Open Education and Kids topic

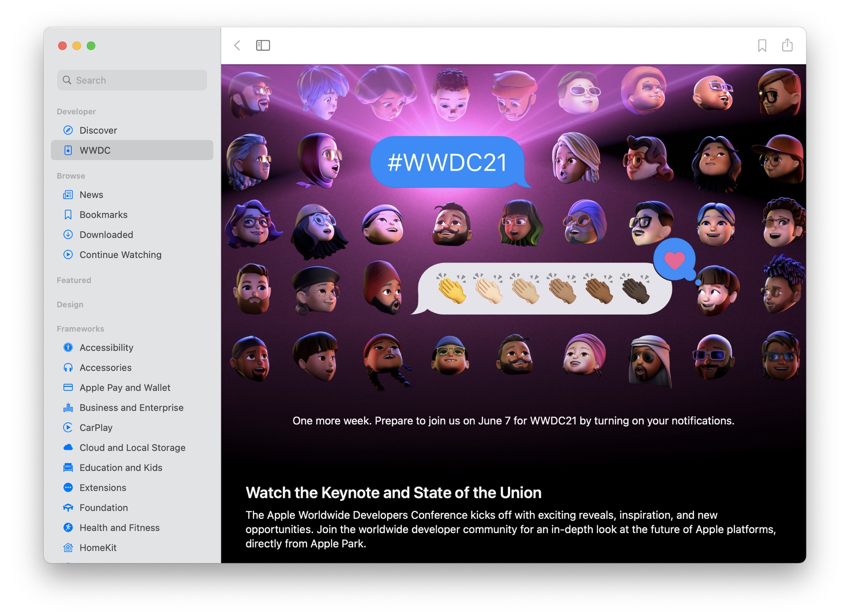tap(132, 467)
